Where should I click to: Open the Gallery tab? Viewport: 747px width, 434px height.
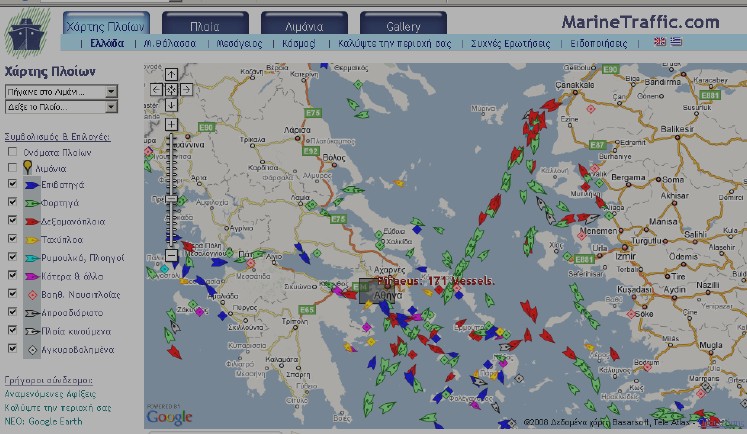(x=403, y=24)
